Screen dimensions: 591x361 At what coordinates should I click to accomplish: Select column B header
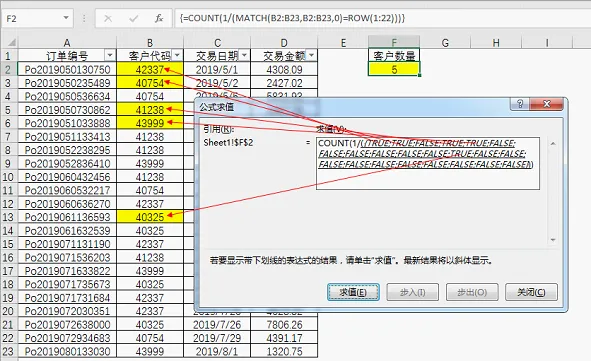(150, 43)
